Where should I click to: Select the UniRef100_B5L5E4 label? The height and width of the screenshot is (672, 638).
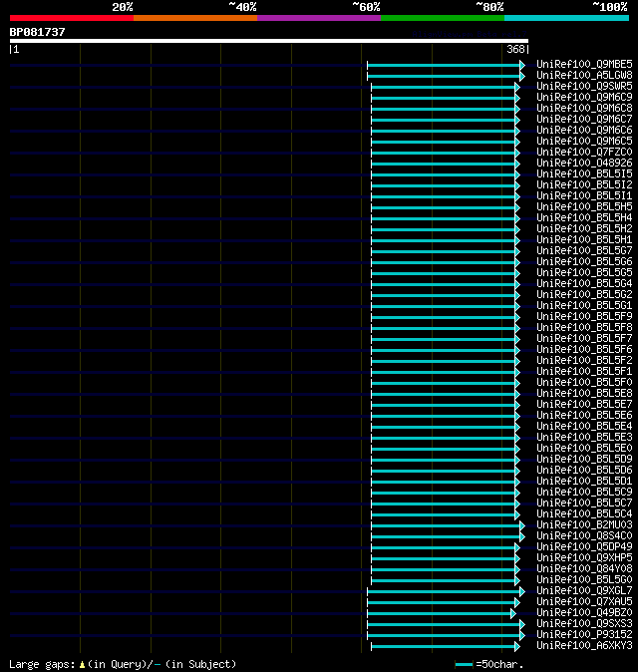pyautogui.click(x=584, y=427)
